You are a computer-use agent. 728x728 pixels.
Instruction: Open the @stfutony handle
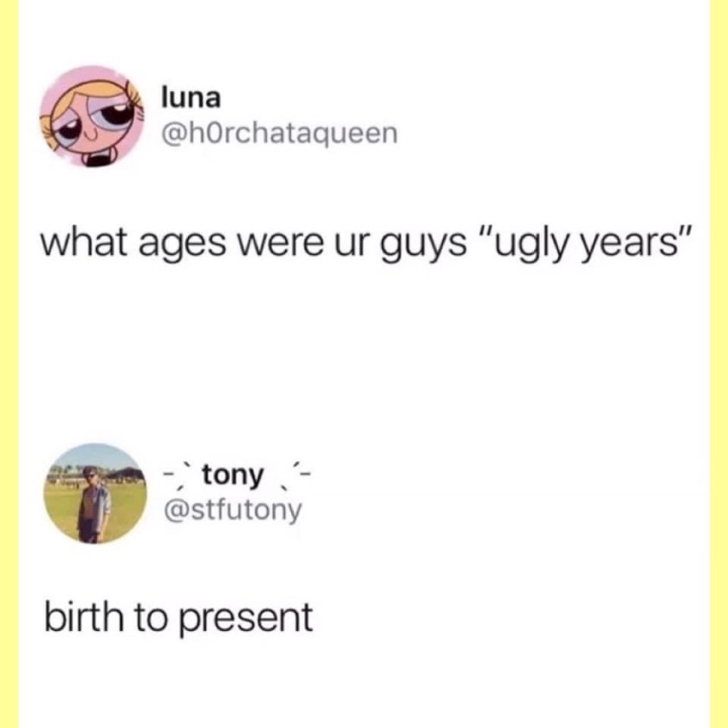233,510
